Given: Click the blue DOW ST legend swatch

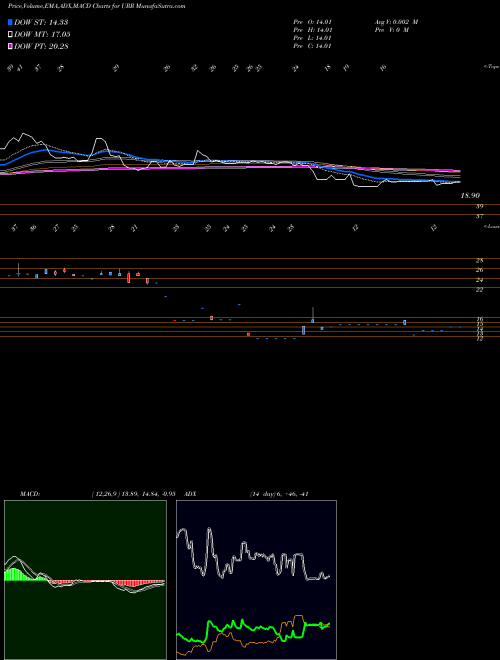Looking at the screenshot, I should 10,23.
